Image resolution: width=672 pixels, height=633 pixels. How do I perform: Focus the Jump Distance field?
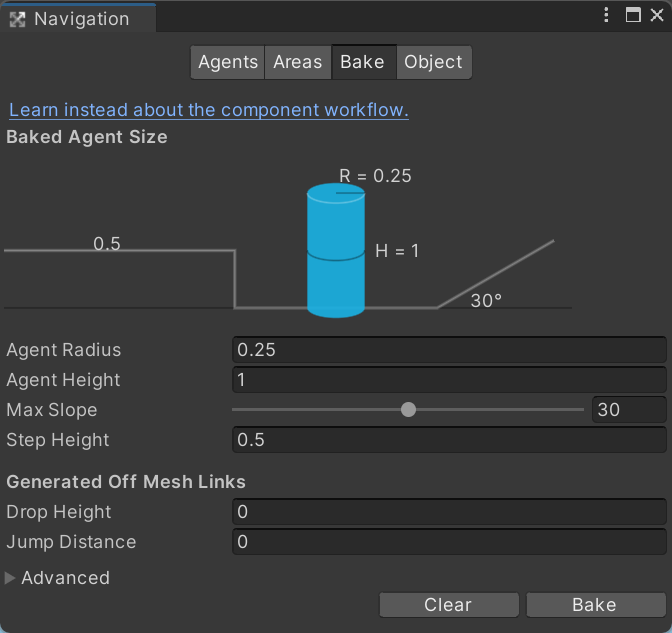pos(448,542)
